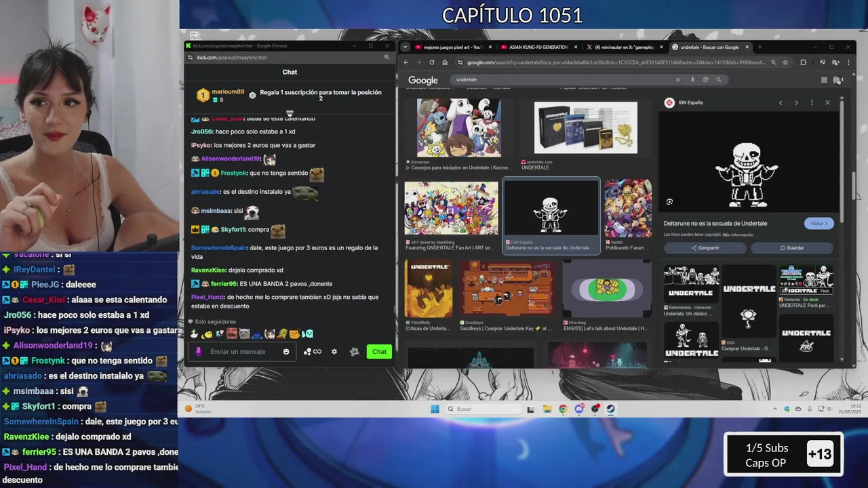Open the Godkeys Undertale key thumbnail

(x=507, y=289)
